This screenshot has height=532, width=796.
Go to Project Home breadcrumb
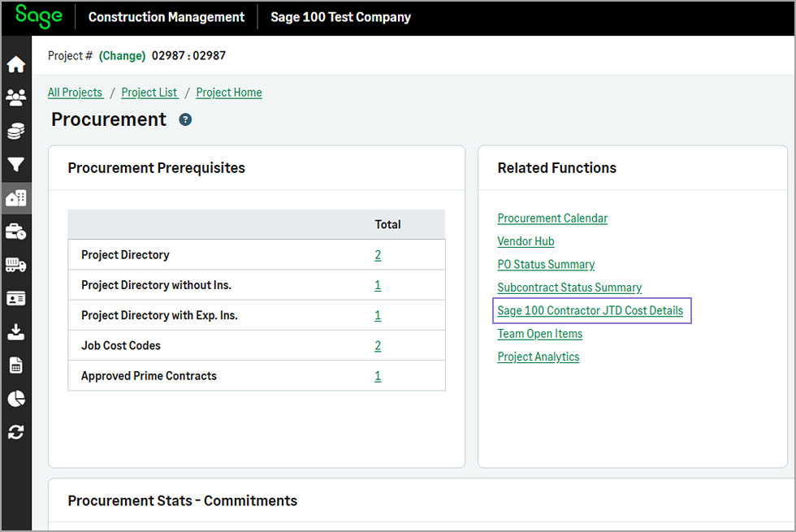click(229, 93)
